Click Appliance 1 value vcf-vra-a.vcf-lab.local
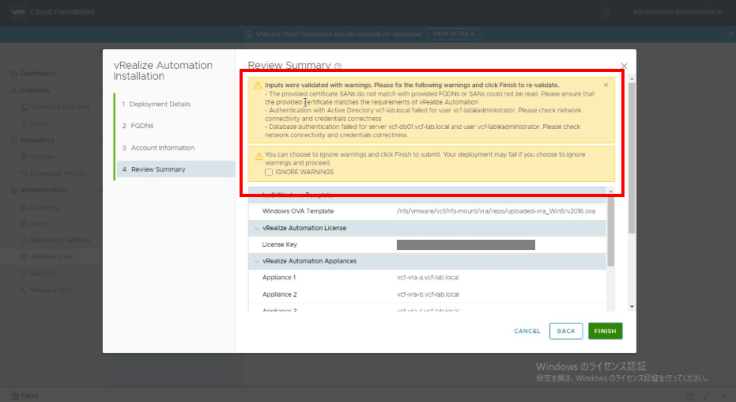This screenshot has width=736, height=402. pyautogui.click(x=428, y=278)
